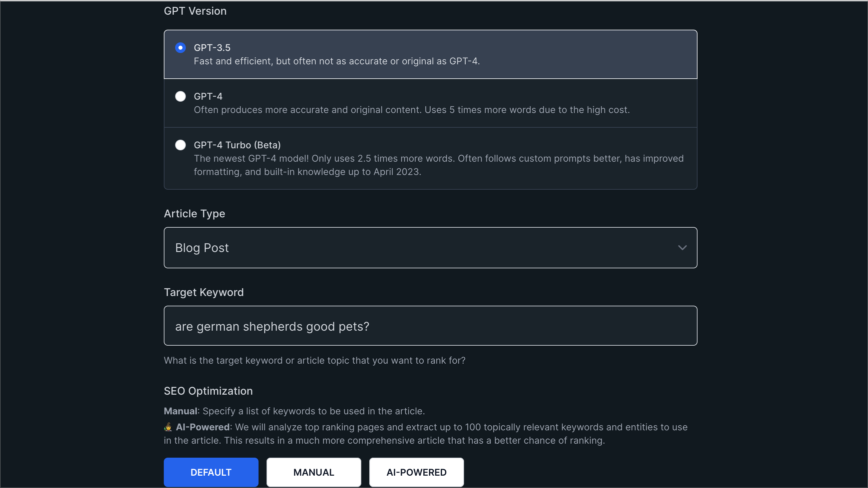
Task: Click the chevron arrow in Article Type dropdown
Action: coord(682,248)
